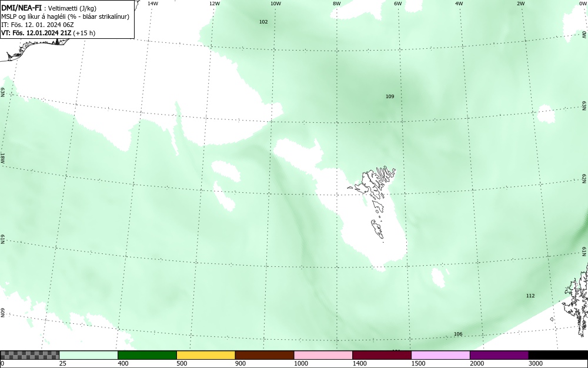This screenshot has width=588, height=368.
Task: Click the legend value "400"
Action: 123,363
